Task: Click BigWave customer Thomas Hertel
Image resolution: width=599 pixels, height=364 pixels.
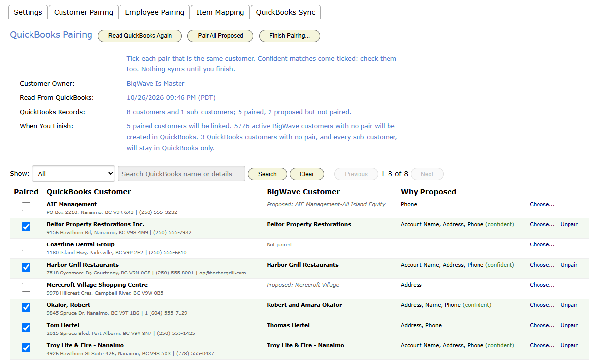Action: [288, 325]
